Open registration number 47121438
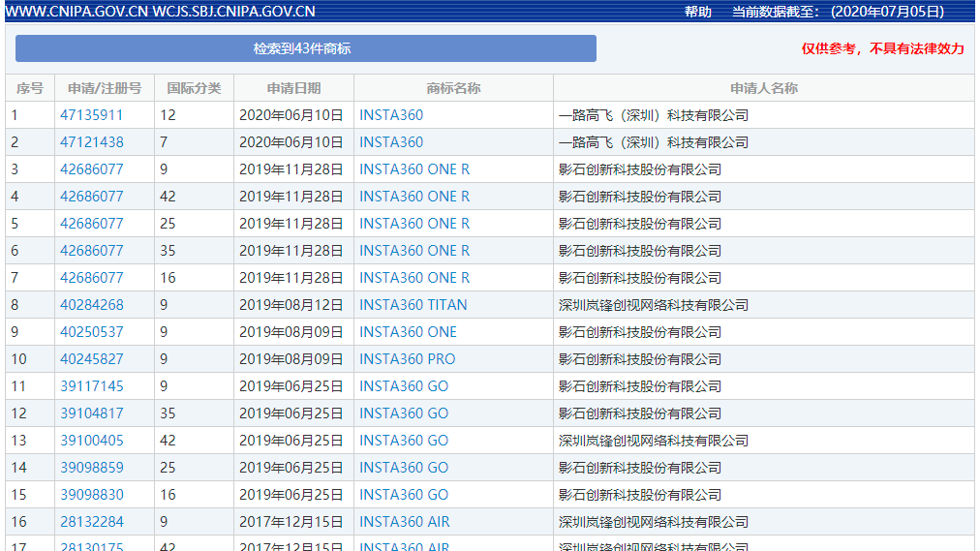This screenshot has width=980, height=551. (91, 141)
